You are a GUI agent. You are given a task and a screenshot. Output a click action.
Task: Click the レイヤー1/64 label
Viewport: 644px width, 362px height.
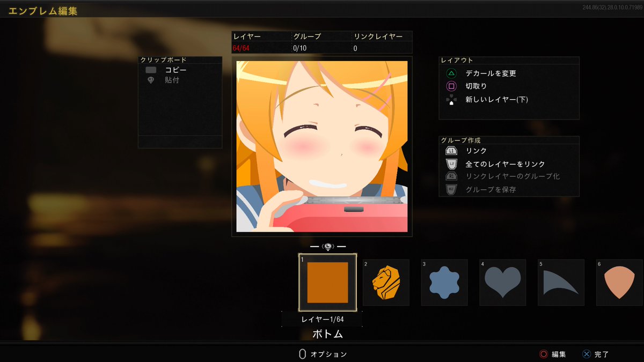click(322, 319)
